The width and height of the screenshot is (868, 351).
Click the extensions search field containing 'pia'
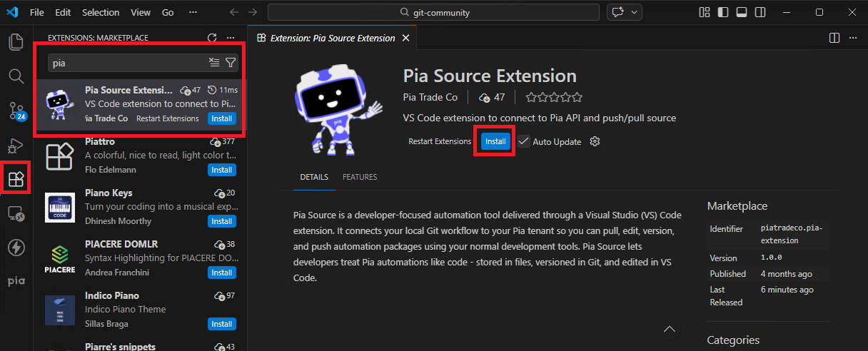point(128,63)
